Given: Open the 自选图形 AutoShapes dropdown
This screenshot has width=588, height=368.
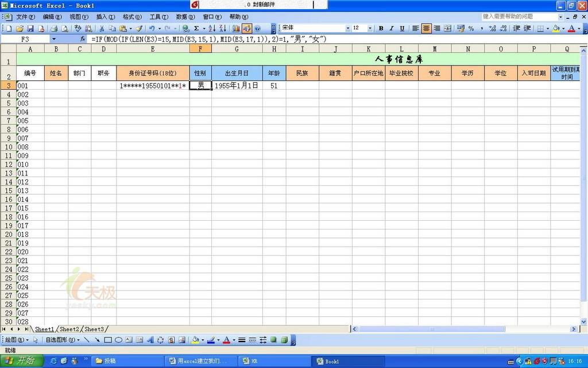Looking at the screenshot, I should coord(62,340).
